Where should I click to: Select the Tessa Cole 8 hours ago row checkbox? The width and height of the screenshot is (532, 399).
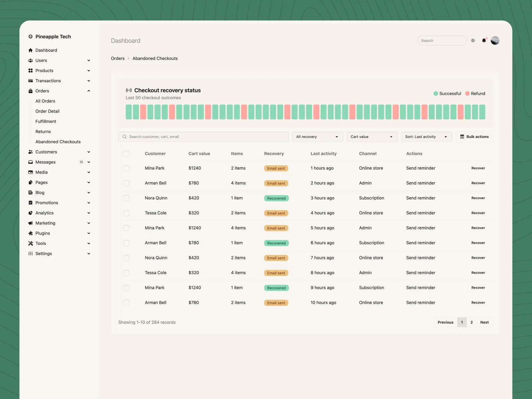tap(126, 273)
